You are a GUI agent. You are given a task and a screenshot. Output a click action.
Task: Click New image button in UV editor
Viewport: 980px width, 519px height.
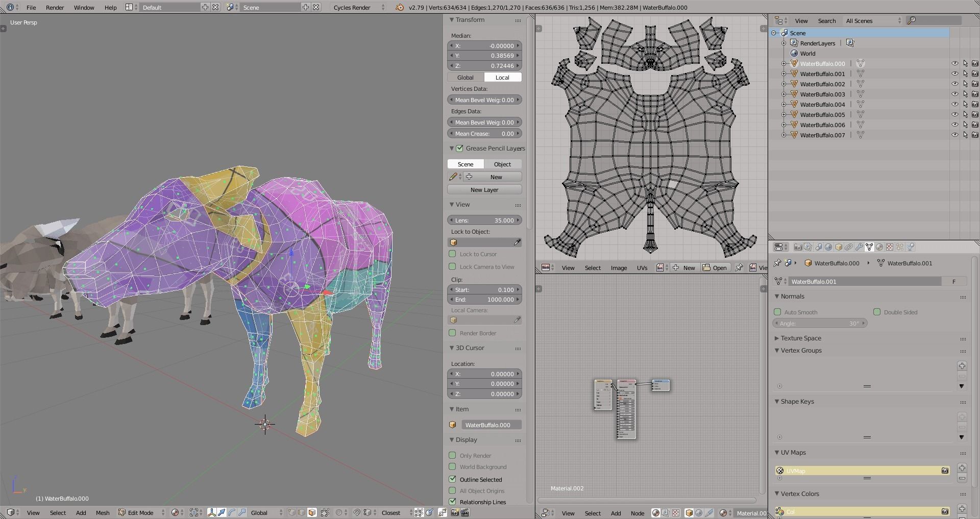pyautogui.click(x=684, y=267)
